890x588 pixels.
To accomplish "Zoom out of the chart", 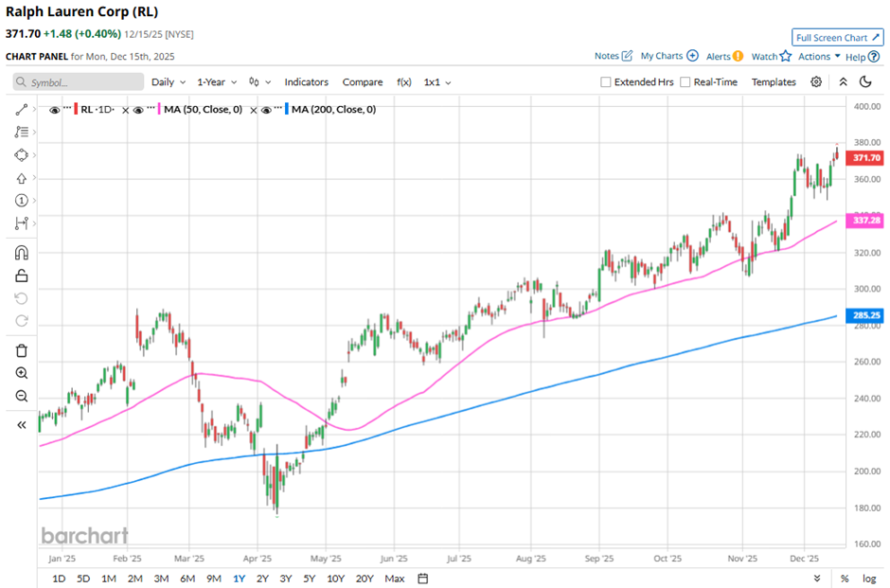I will (x=22, y=396).
